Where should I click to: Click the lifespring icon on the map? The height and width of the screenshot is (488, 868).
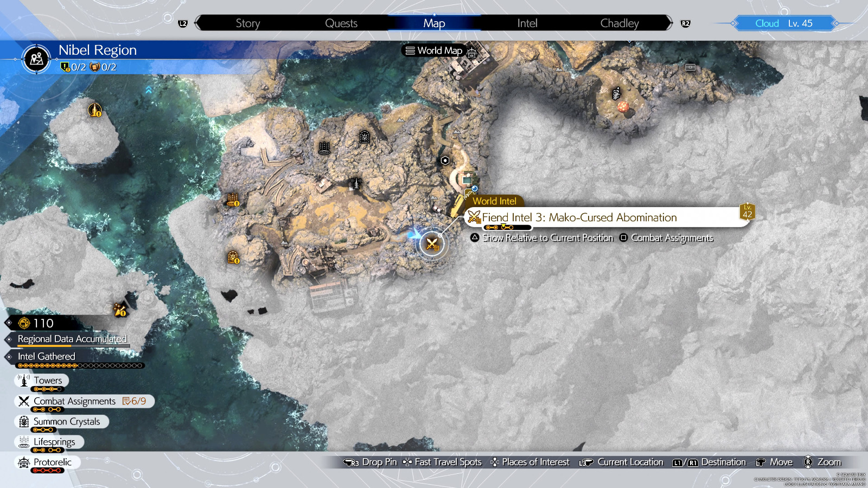pyautogui.click(x=324, y=147)
